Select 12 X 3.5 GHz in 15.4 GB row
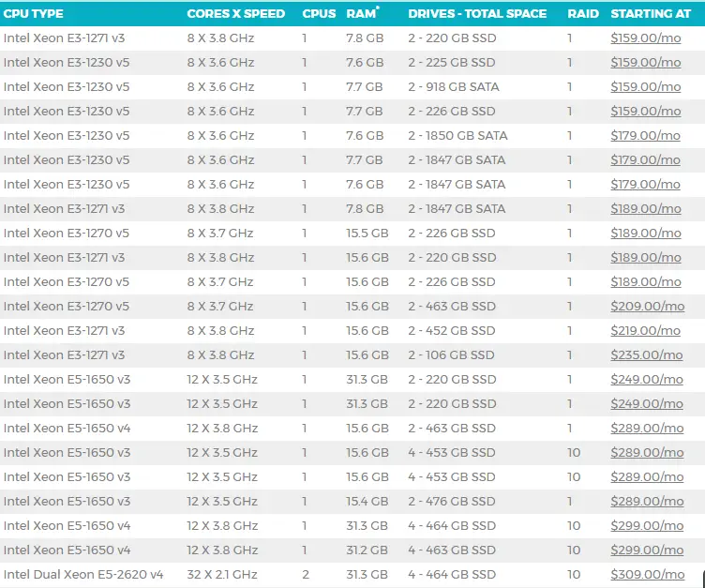Viewport: 705px width, 588px height. pos(222,501)
